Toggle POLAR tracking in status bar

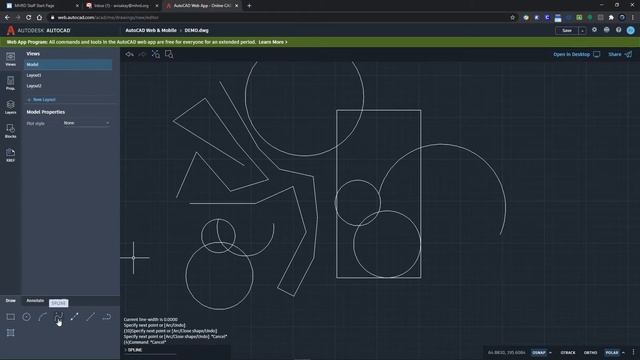tap(611, 352)
